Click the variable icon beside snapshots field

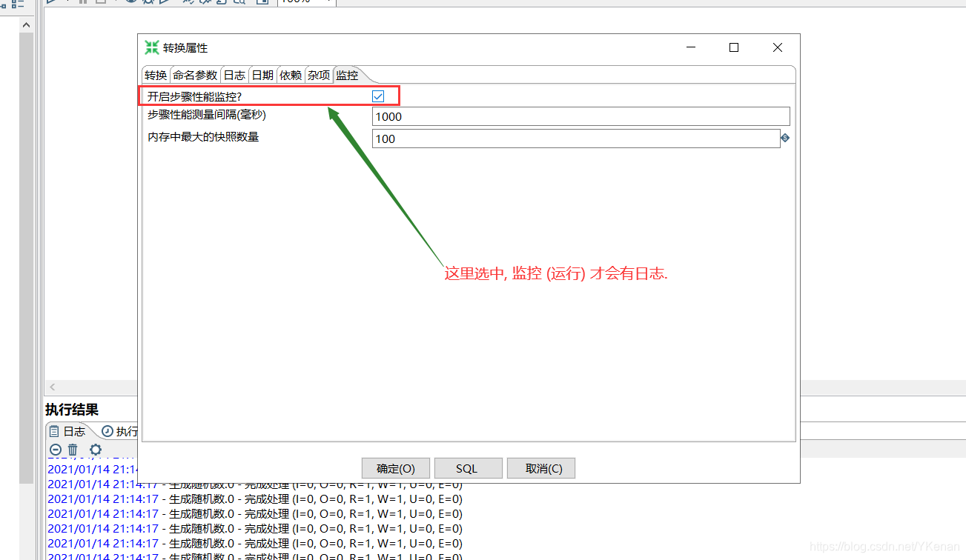(785, 138)
